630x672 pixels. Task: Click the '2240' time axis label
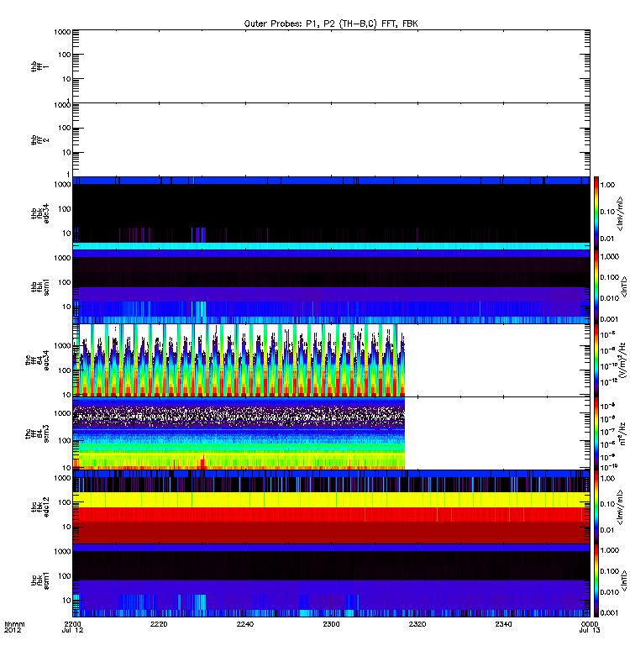click(244, 624)
